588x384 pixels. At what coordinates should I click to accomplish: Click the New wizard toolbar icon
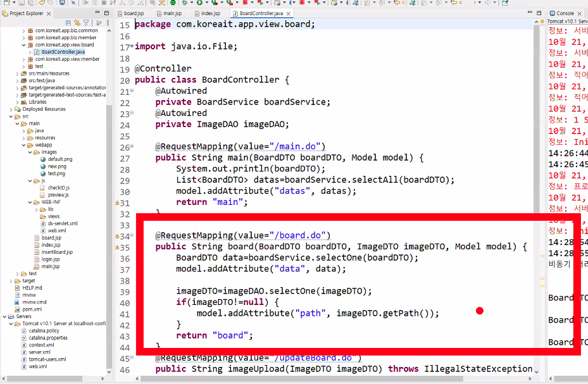click(x=6, y=3)
